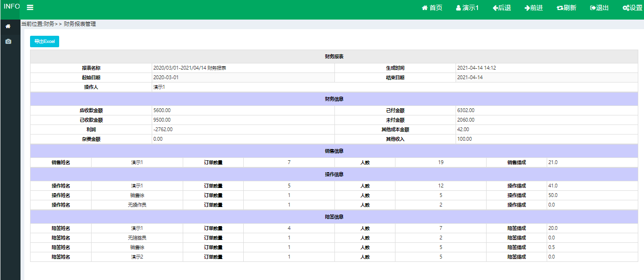Click the camera icon in the sidebar

point(8,41)
